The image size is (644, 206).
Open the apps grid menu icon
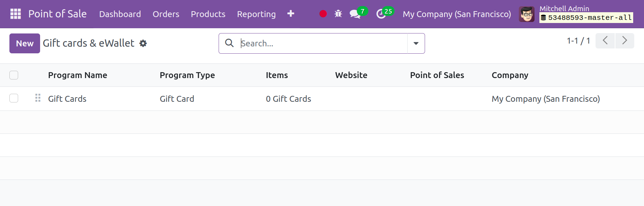[x=15, y=14]
